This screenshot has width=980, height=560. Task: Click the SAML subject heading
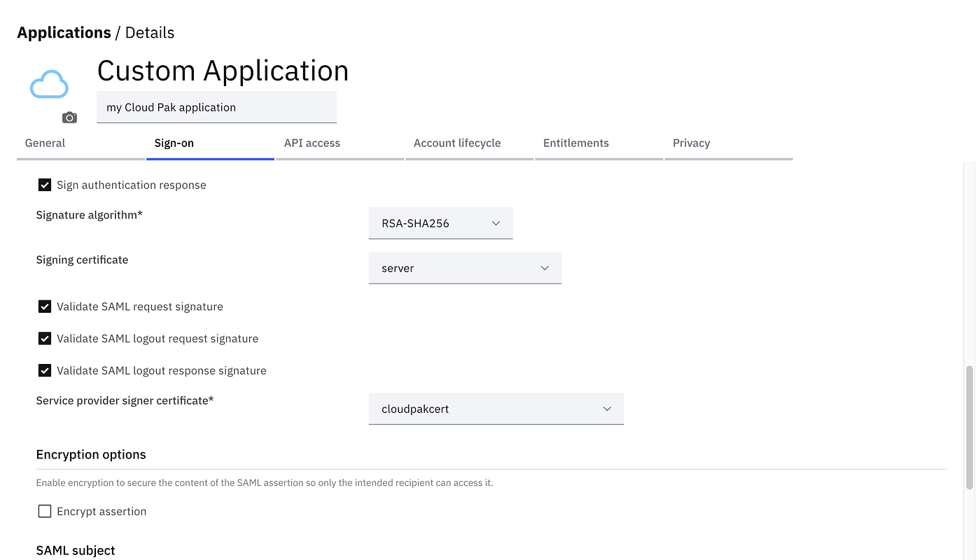click(76, 551)
